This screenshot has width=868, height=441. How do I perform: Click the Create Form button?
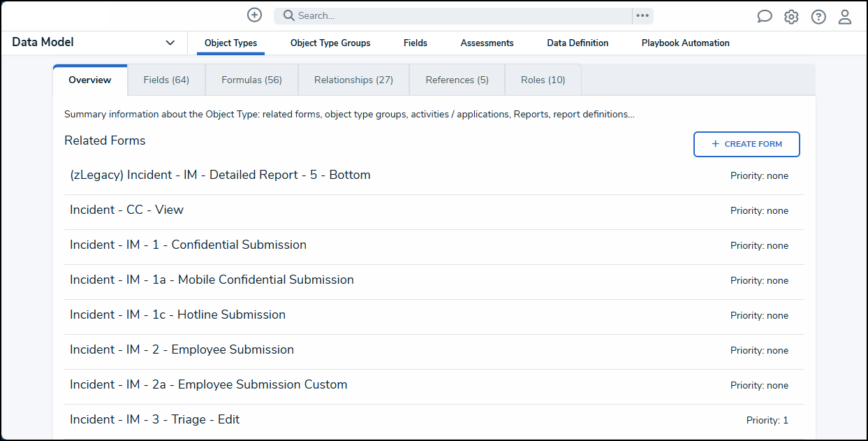(x=746, y=144)
